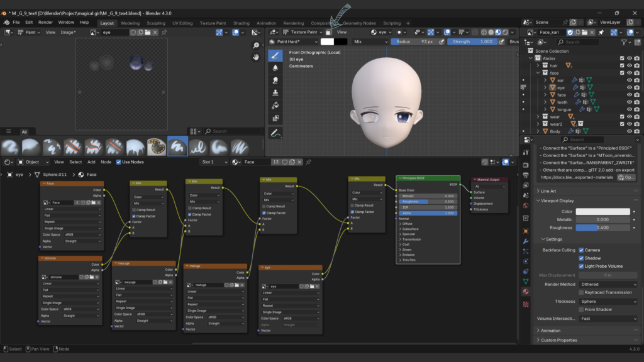Screen dimensions: 644x362
Task: Select the Clone stamp tool
Action: pos(275,93)
